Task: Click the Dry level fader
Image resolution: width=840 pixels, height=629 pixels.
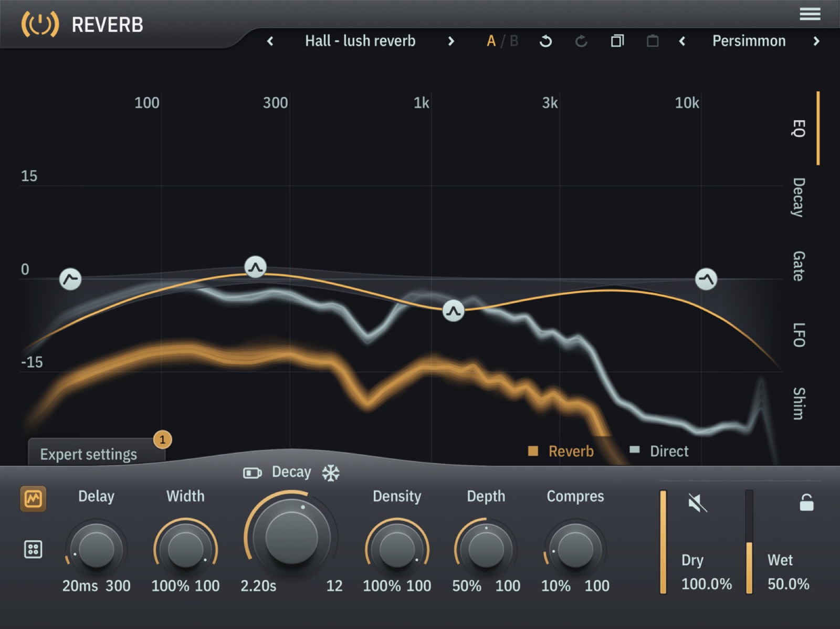Action: [663, 542]
